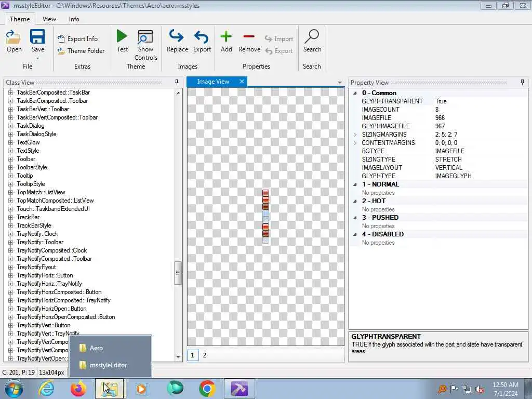Select TrayNotifyHorizOpenComposited::Button class

tap(66, 317)
